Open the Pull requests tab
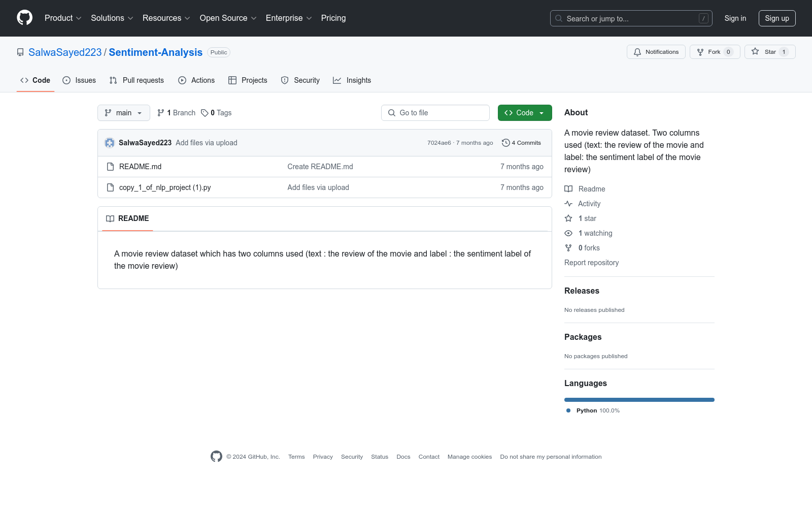 tap(137, 80)
